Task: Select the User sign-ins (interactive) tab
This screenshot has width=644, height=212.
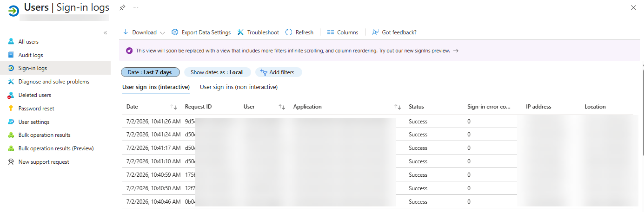Action: click(156, 87)
